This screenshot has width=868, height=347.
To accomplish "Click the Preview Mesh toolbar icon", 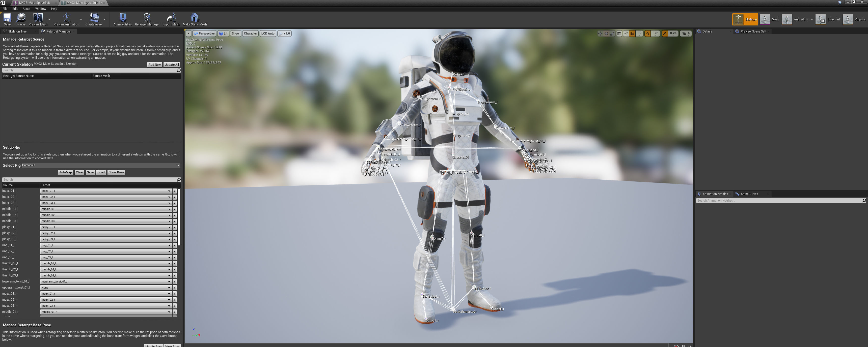I will 38,17.
